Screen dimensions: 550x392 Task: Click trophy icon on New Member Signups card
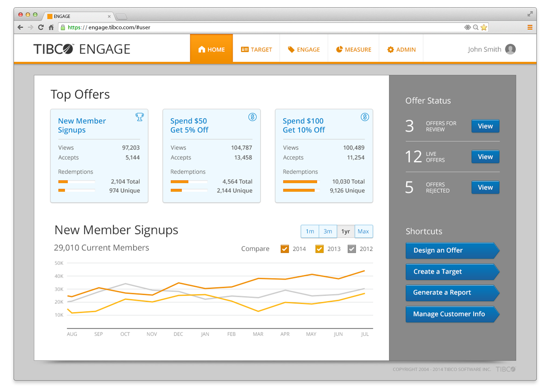pyautogui.click(x=140, y=117)
